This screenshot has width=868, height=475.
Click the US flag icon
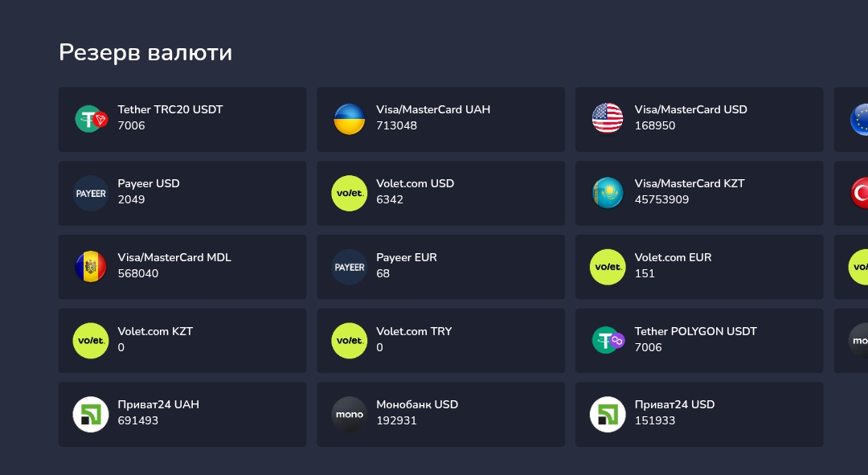coord(608,119)
